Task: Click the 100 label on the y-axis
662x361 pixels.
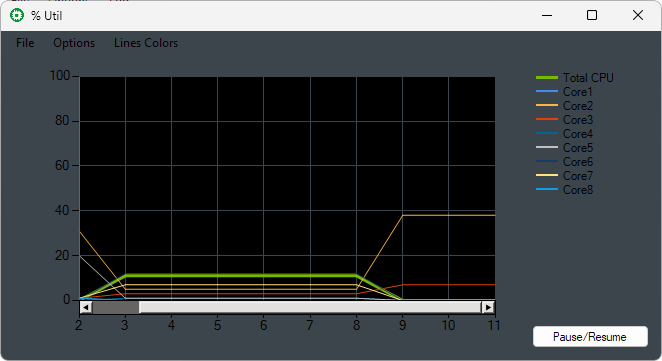Action: (x=60, y=76)
